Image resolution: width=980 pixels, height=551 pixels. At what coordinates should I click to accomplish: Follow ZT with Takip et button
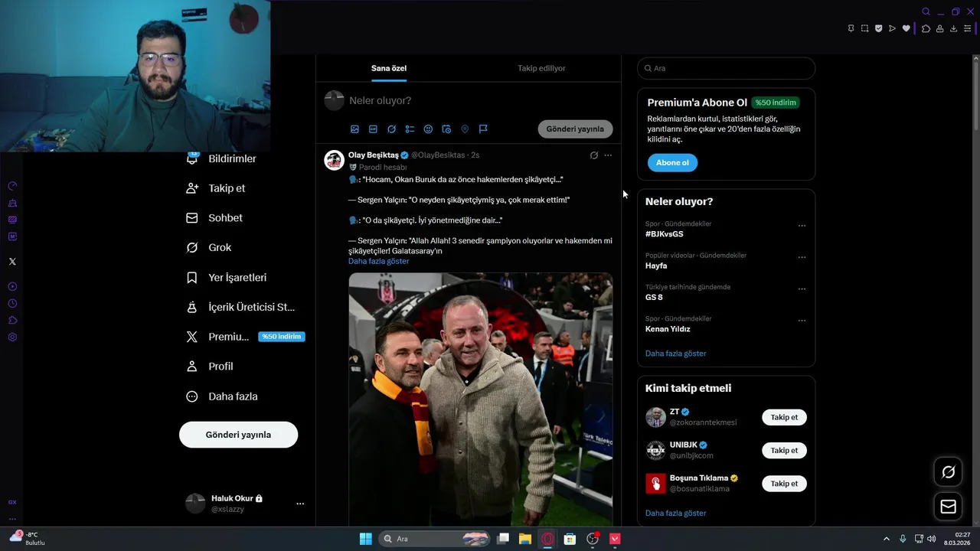[784, 417]
